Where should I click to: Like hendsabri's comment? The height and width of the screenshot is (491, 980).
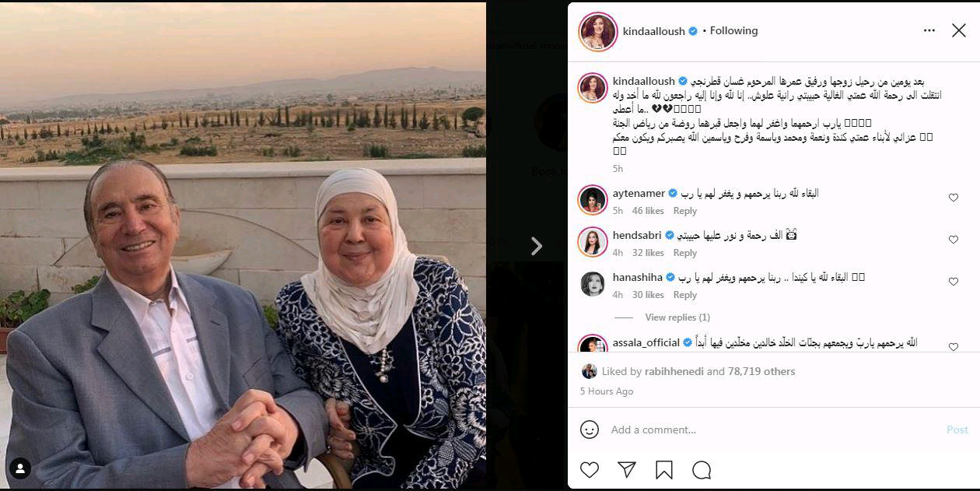[954, 240]
